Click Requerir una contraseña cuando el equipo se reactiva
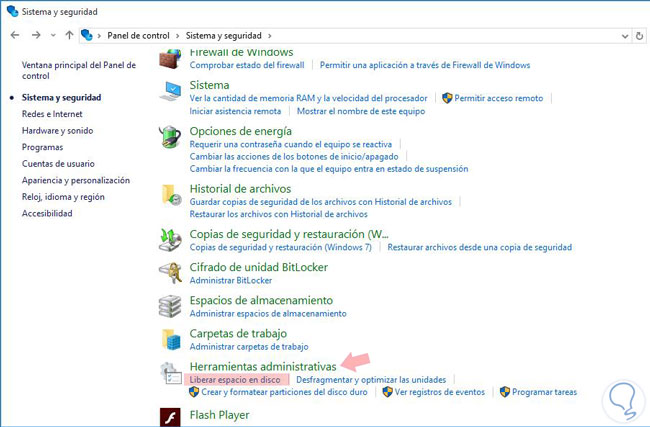Image resolution: width=650 pixels, height=427 pixels. click(291, 144)
